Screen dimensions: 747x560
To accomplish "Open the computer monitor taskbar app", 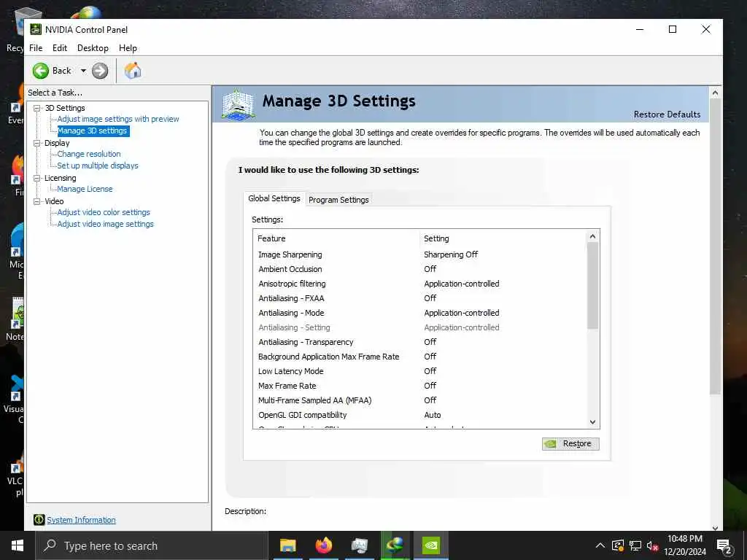I will (360, 545).
